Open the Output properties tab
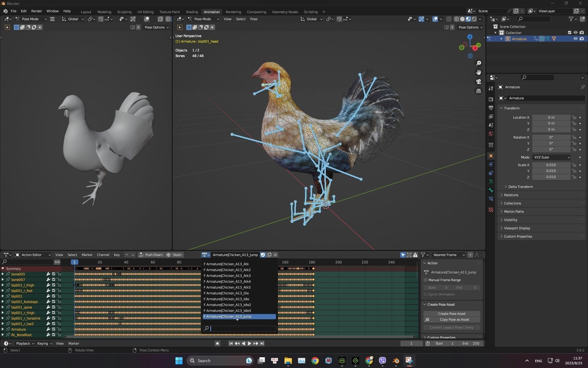This screenshot has width=588, height=368. point(491,108)
